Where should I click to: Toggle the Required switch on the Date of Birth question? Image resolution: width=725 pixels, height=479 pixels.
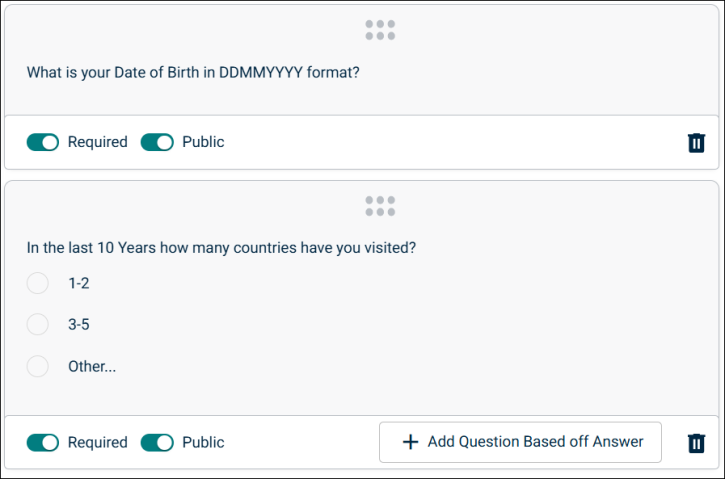pos(43,142)
